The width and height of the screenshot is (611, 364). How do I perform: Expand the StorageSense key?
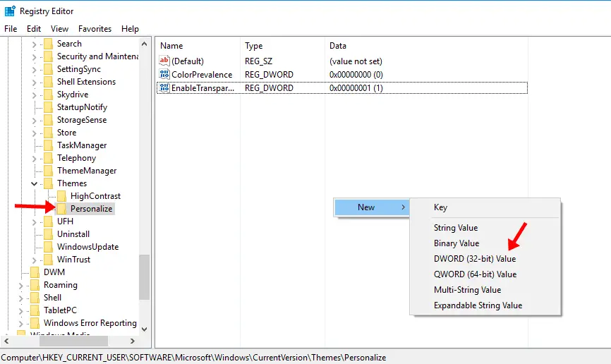click(35, 121)
